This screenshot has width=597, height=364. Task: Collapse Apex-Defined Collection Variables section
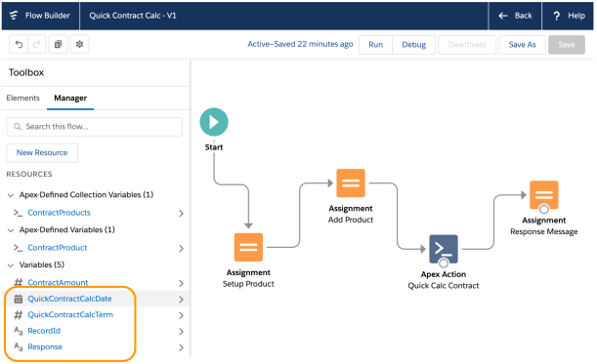11,195
